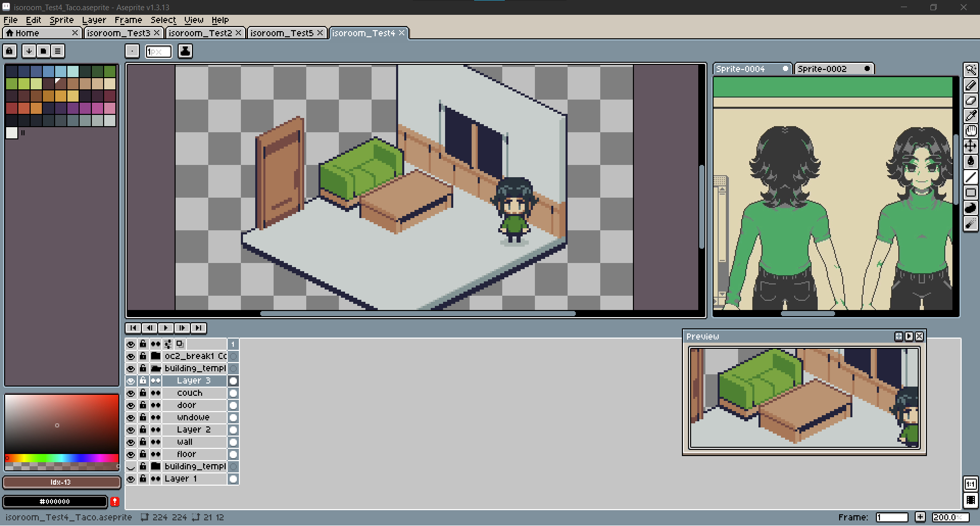980x526 pixels.
Task: Click the lock icon on the door layer
Action: click(143, 405)
